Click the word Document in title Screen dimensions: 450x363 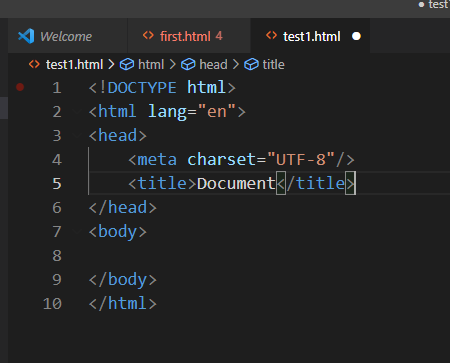(x=236, y=184)
